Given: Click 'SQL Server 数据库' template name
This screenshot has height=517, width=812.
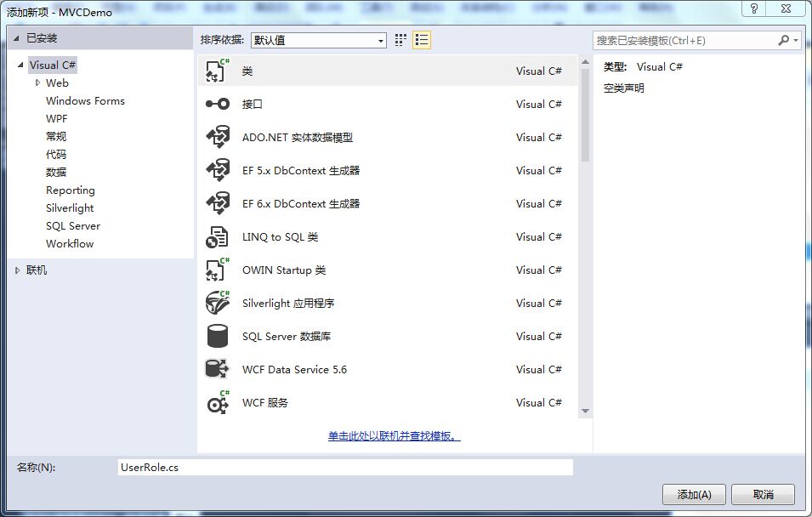Looking at the screenshot, I should 287,336.
